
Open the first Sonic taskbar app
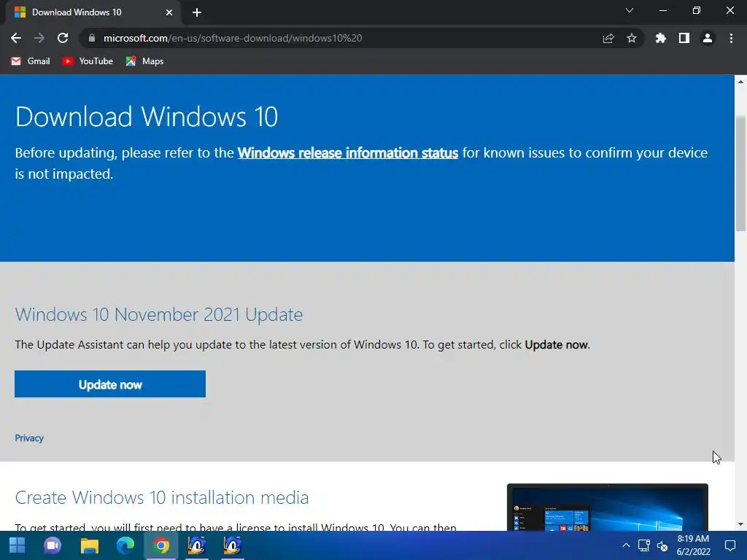click(x=196, y=545)
